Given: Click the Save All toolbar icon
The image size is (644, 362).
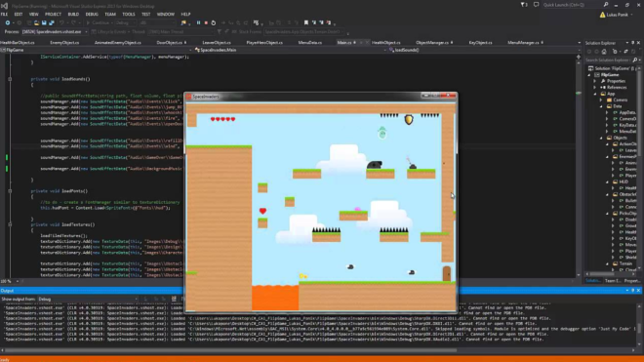Looking at the screenshot, I should pyautogui.click(x=52, y=23).
